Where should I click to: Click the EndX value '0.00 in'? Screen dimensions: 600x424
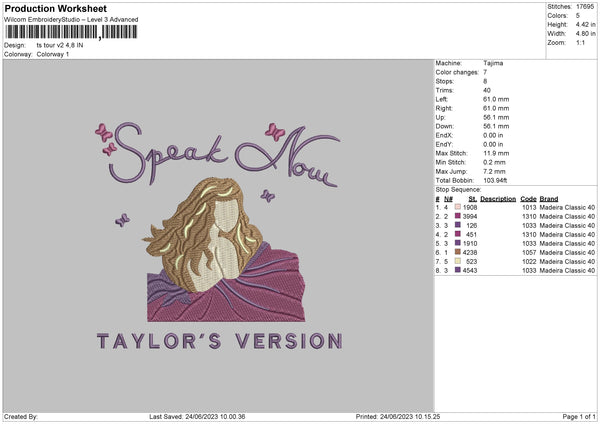[x=493, y=135]
